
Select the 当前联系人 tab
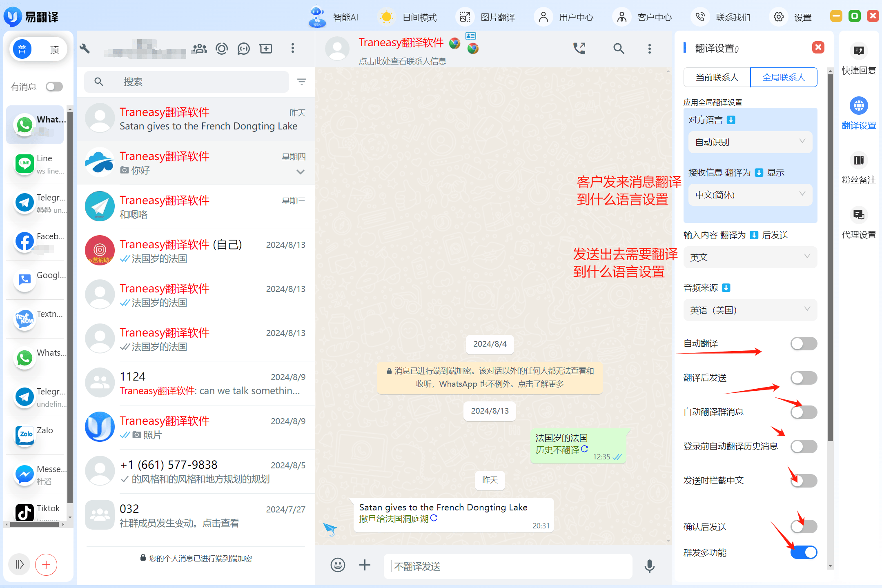[717, 77]
